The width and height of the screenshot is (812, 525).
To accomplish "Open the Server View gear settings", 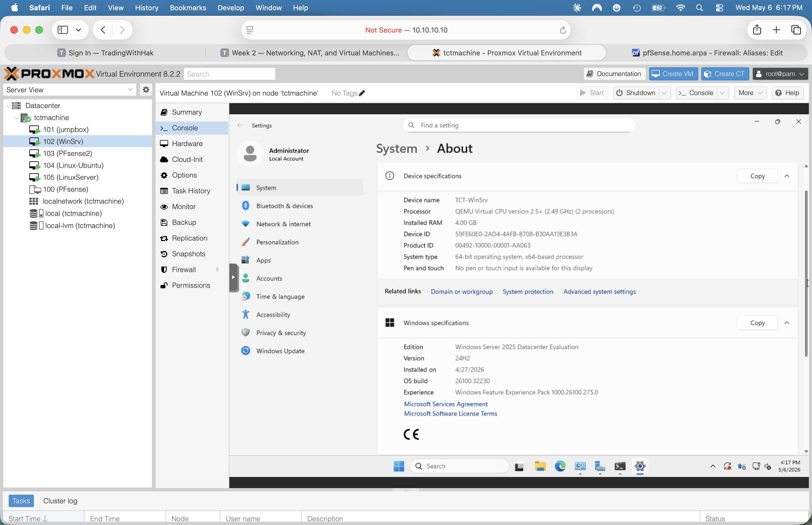I will click(x=146, y=90).
